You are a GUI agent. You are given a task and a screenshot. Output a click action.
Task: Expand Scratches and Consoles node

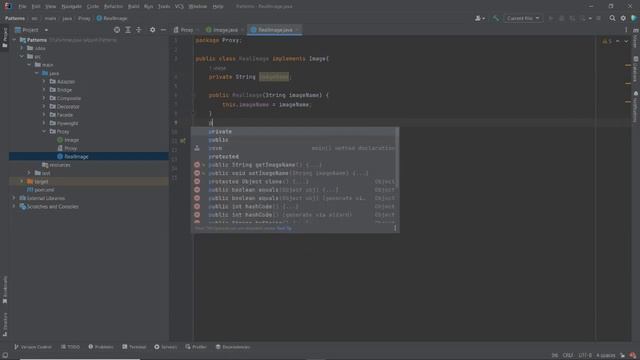tap(14, 206)
